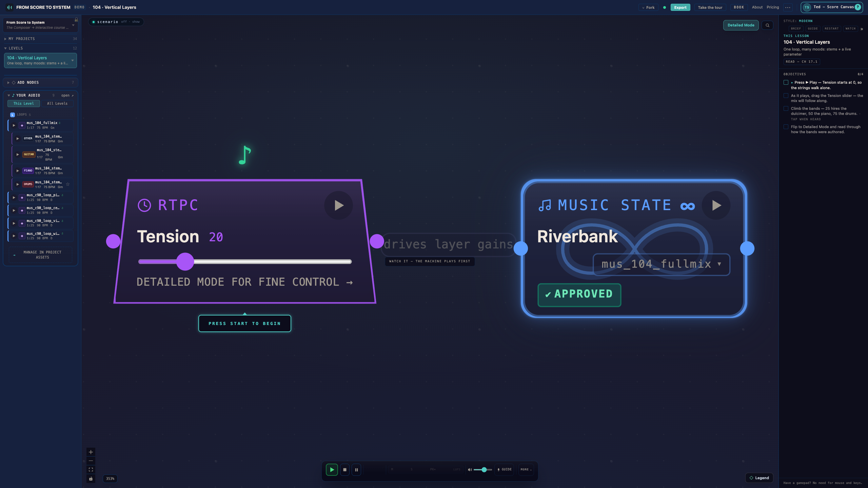The image size is (868, 488).
Task: Check the Climb the bands objective
Action: coord(786,109)
